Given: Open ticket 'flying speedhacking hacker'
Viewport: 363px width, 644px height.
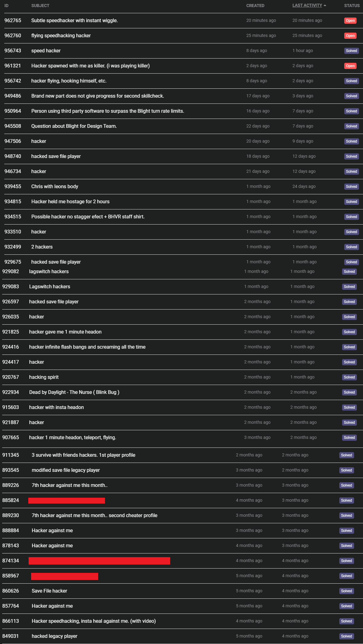Looking at the screenshot, I should (x=61, y=36).
